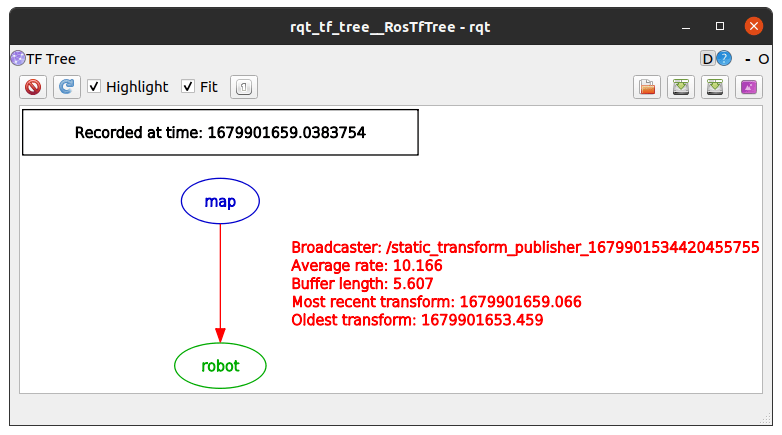Screen dimensions: 782x435
Task: Open plugin help via blue question icon
Action: (724, 59)
